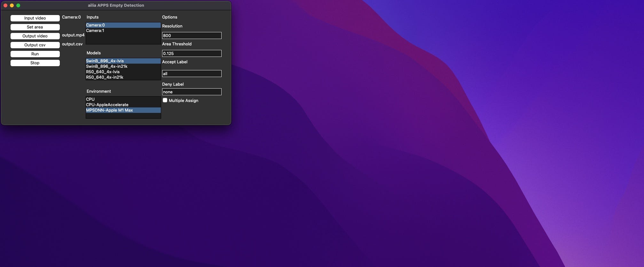Screen dimensions: 644x267
Task: Choose the SwinB_896_4x-lvis model
Action: point(123,61)
